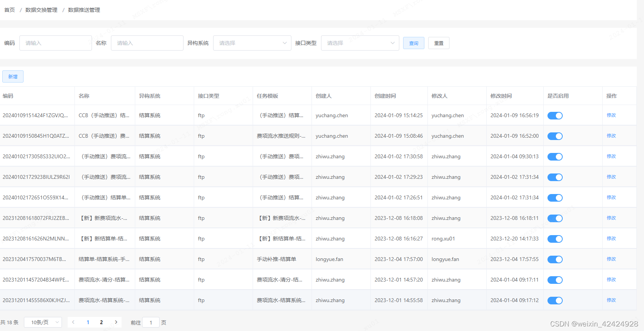The width and height of the screenshot is (644, 331).
Task: Toggle enable switch for 20240102172923BIULZ9R62I row
Action: click(555, 177)
